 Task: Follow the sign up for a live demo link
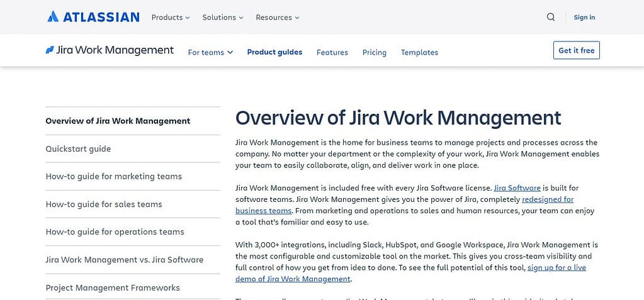pyautogui.click(x=556, y=267)
